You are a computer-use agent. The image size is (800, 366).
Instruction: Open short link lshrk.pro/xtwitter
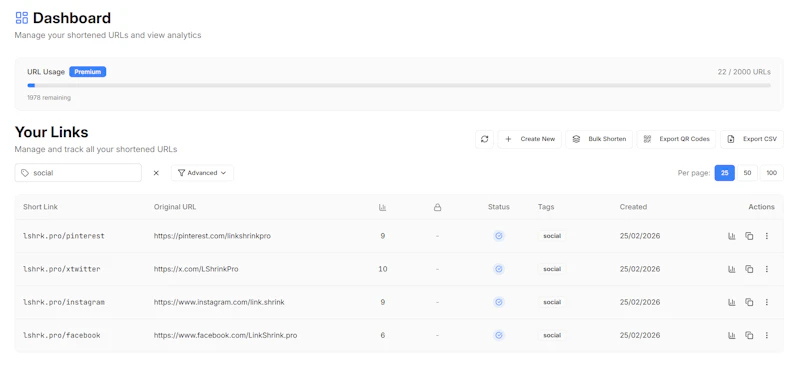[62, 269]
